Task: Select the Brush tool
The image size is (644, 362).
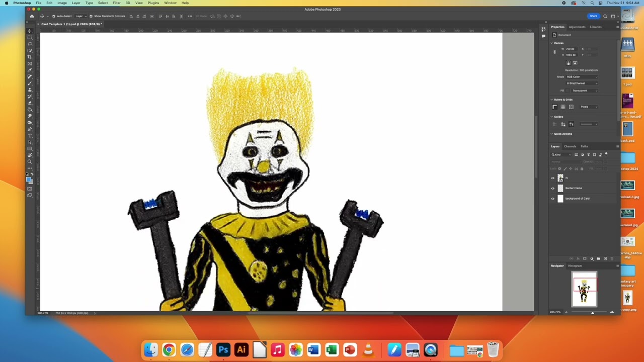Action: [x=30, y=83]
